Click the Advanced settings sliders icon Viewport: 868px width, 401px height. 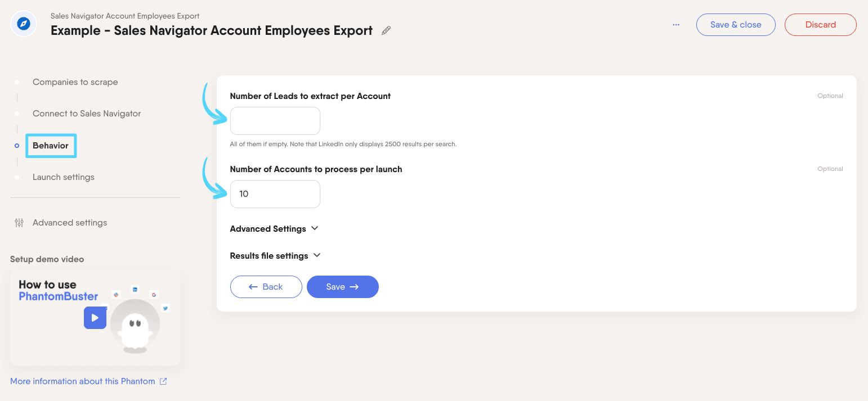(19, 223)
